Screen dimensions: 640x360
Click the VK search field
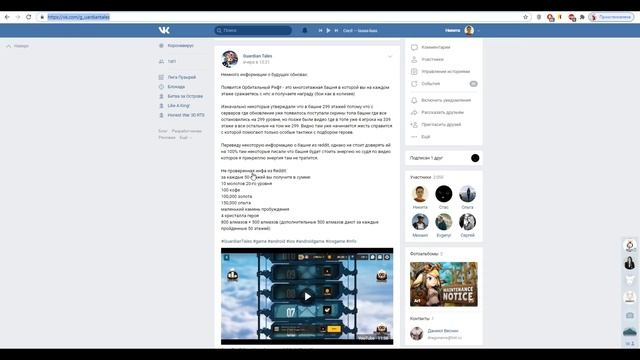(253, 30)
